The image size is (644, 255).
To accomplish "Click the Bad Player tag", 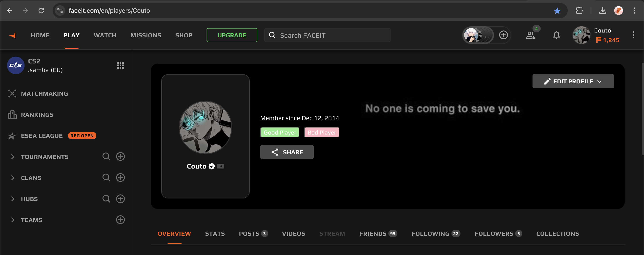I will point(322,132).
